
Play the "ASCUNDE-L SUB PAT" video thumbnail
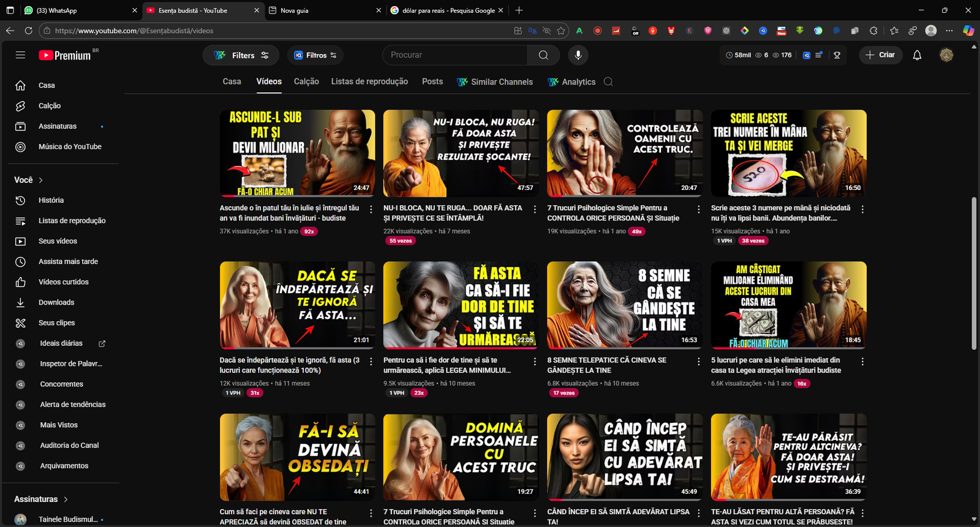297,153
